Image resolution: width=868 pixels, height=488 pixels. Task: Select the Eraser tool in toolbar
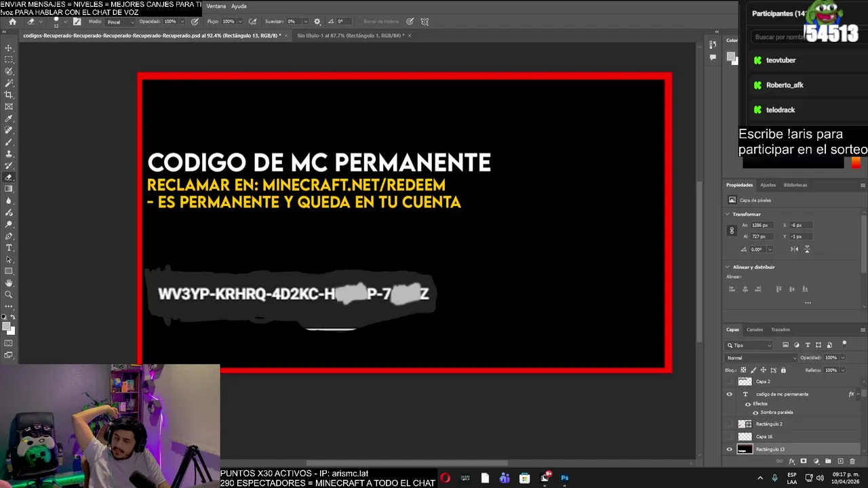9,178
